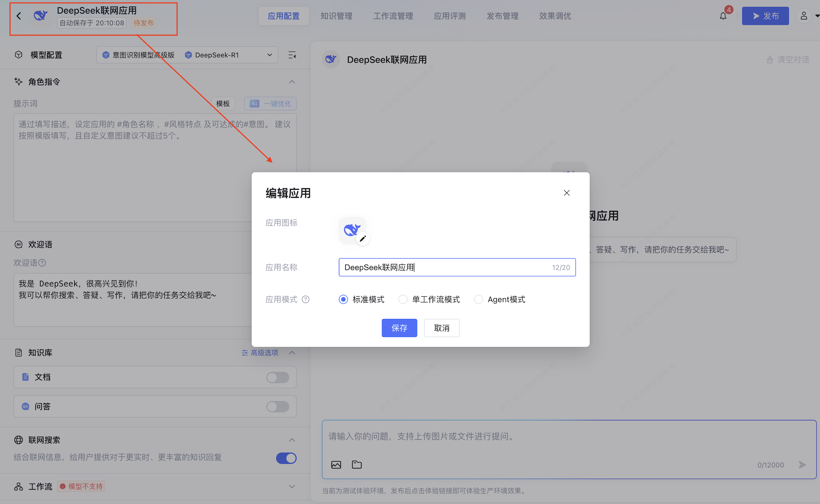Click the 知识库 document icon
820x504 pixels.
point(18,353)
